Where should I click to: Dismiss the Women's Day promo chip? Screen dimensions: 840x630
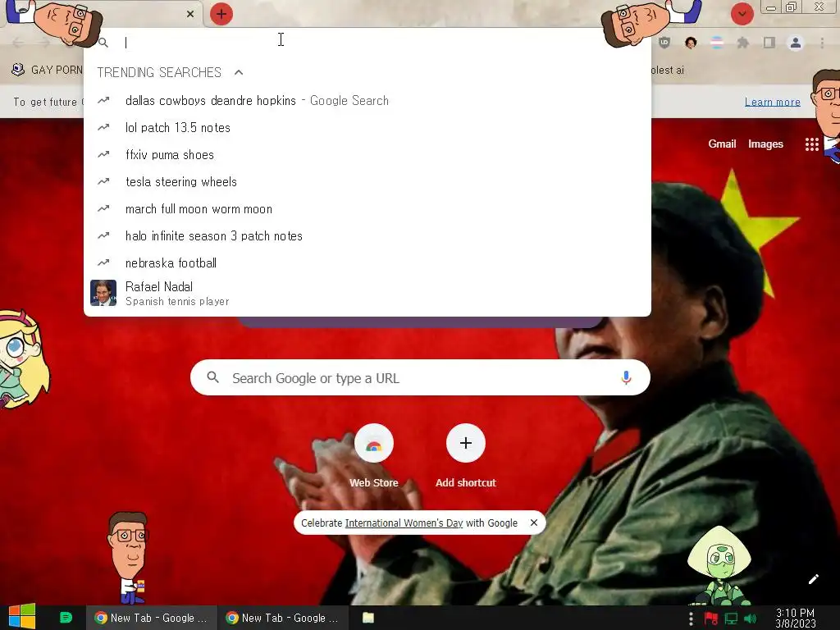(533, 523)
